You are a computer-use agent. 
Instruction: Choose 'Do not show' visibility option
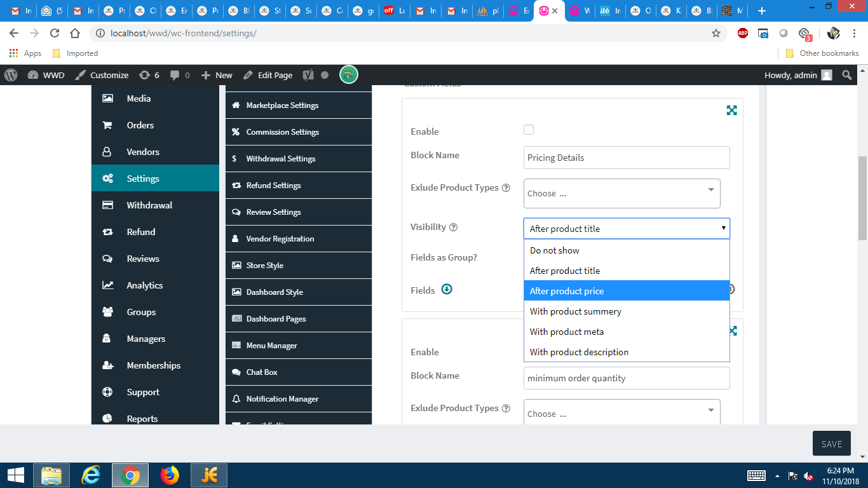coord(627,250)
